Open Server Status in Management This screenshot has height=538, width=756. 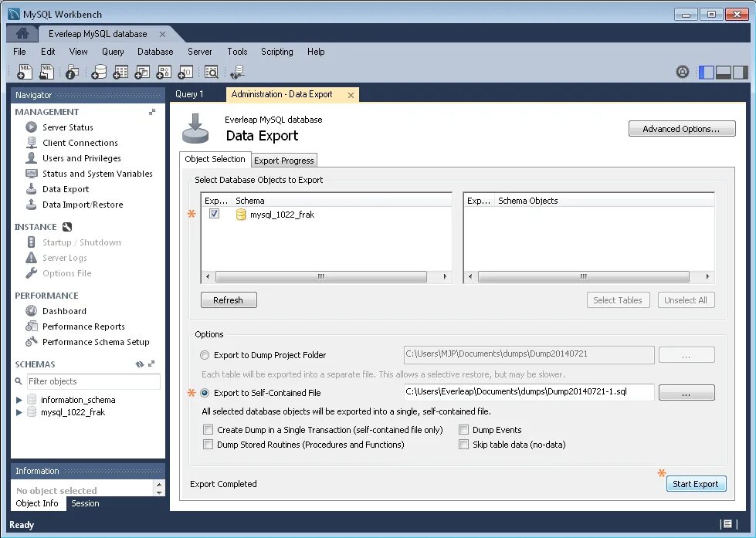point(67,127)
